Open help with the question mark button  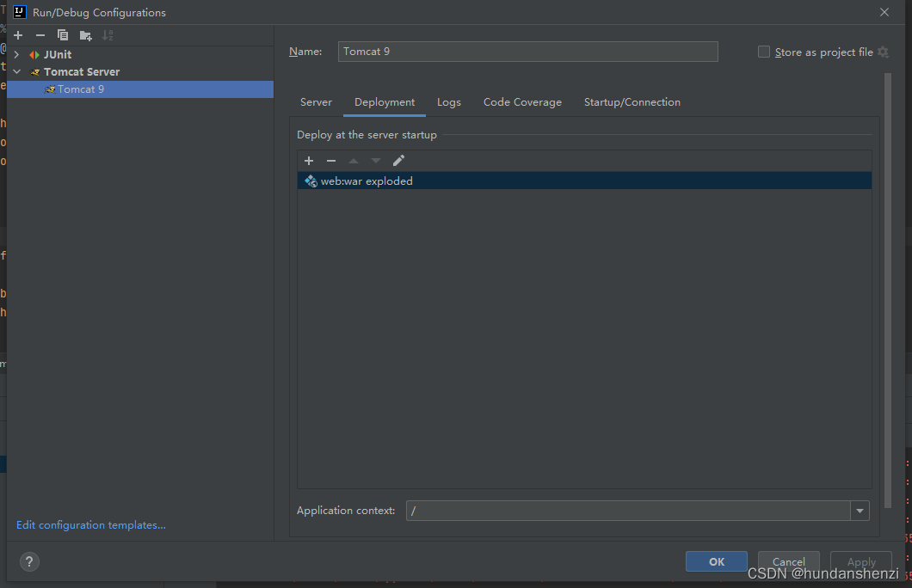pyautogui.click(x=29, y=561)
